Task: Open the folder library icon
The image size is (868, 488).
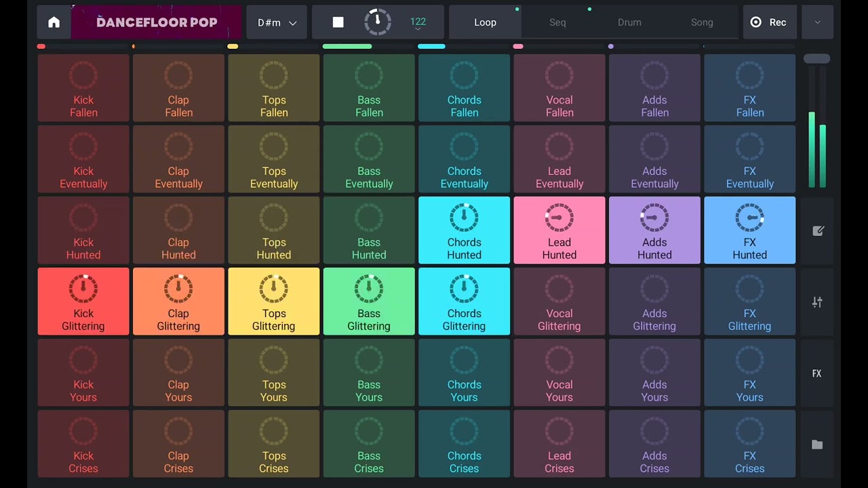Action: point(818,445)
